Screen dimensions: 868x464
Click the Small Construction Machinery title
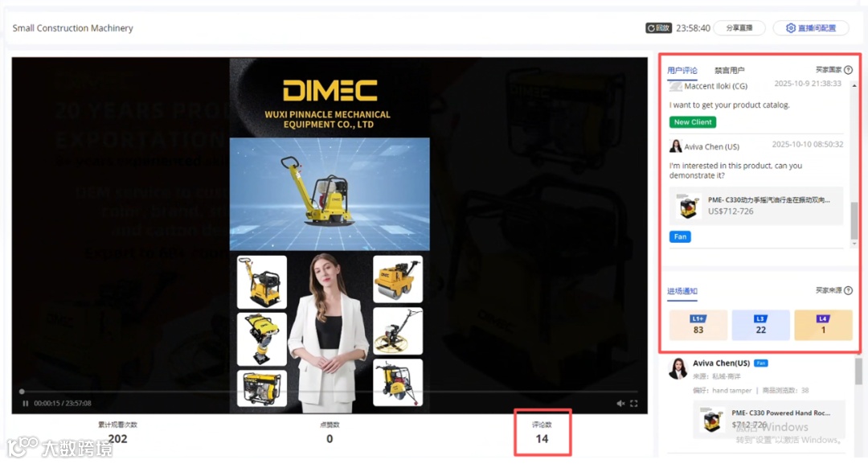72,27
